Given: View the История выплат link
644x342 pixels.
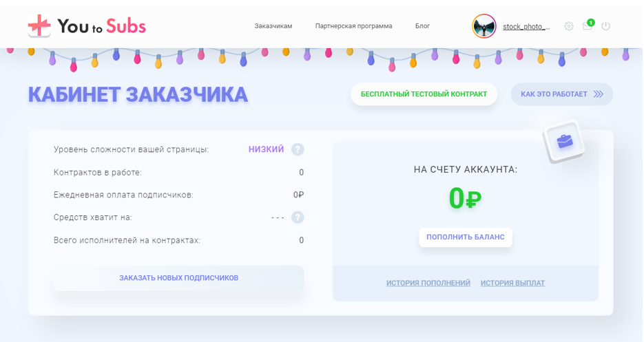Looking at the screenshot, I should click(512, 283).
